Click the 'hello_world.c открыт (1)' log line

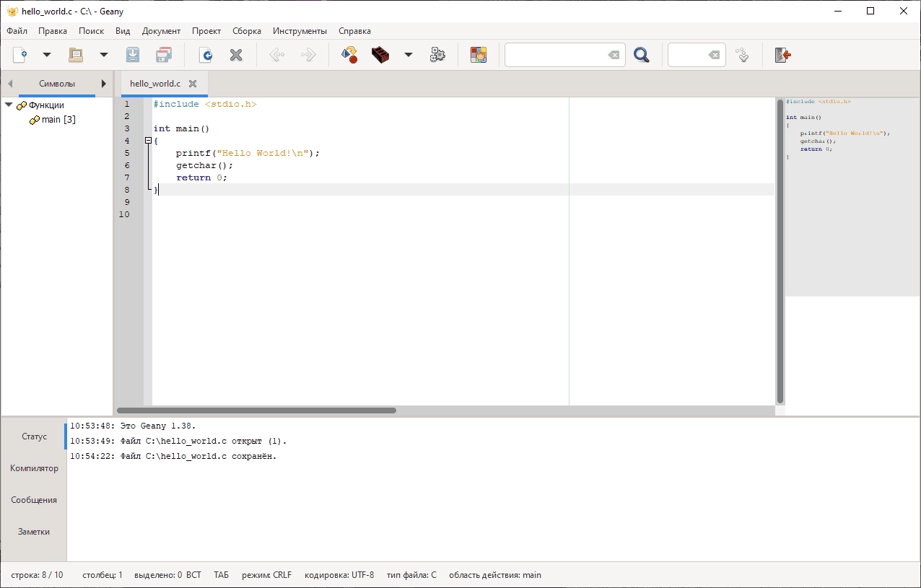point(178,441)
